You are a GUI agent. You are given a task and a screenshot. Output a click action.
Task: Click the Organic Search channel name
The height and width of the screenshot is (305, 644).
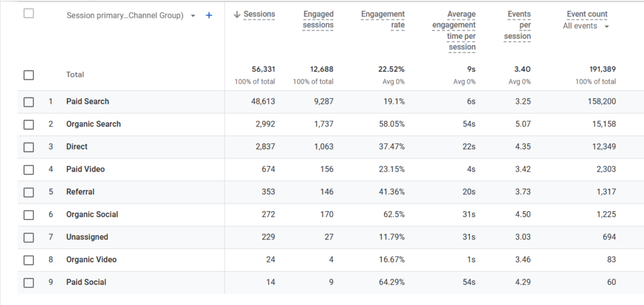point(93,124)
